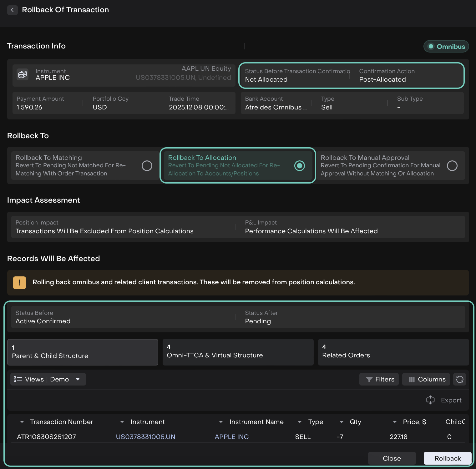This screenshot has height=469, width=476.
Task: Click the instrument coins icon
Action: point(23,75)
